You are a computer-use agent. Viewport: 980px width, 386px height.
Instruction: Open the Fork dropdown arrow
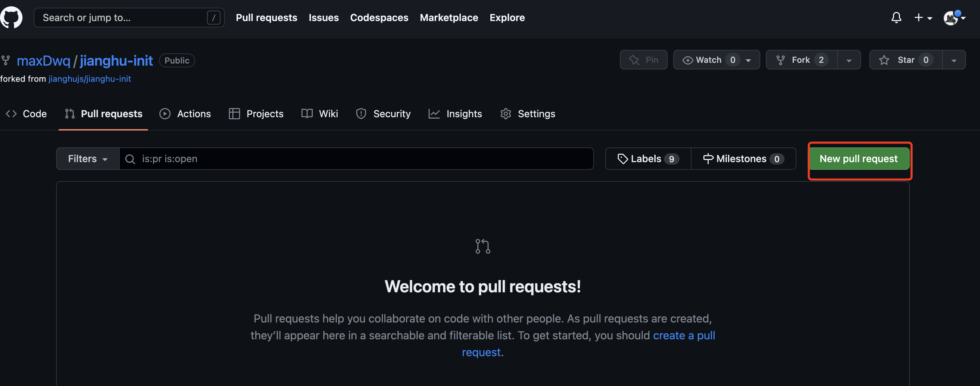click(x=849, y=60)
